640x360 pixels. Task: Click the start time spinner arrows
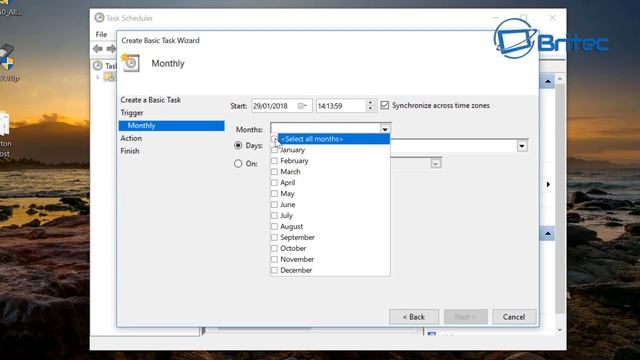click(x=370, y=106)
